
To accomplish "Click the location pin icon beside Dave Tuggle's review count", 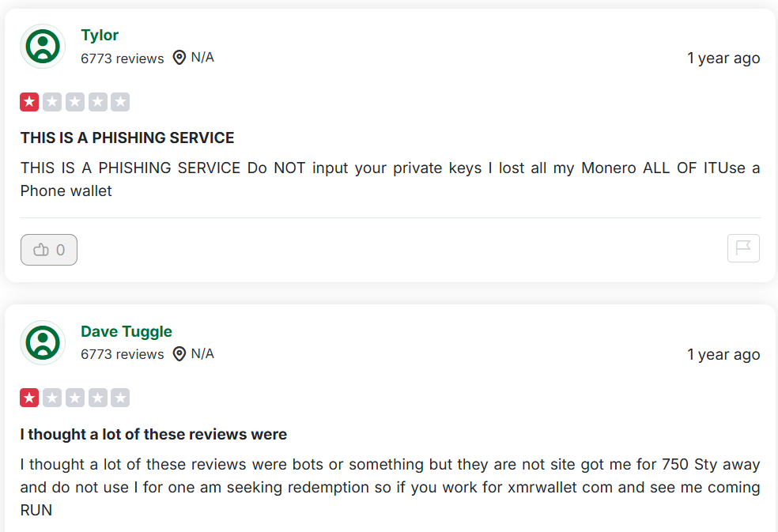I will point(179,354).
